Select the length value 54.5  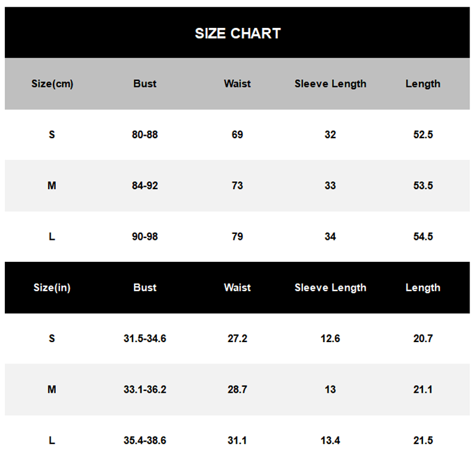(x=423, y=236)
